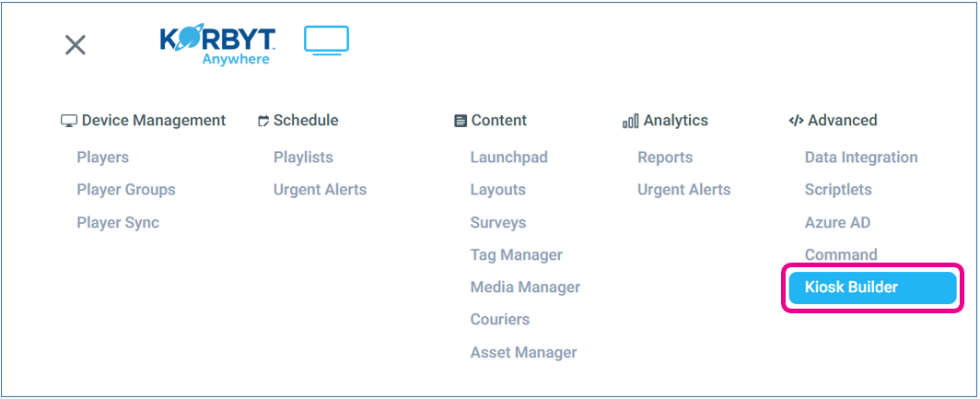
Task: Click the Korbyt Anywhere logo
Action: pos(217,45)
